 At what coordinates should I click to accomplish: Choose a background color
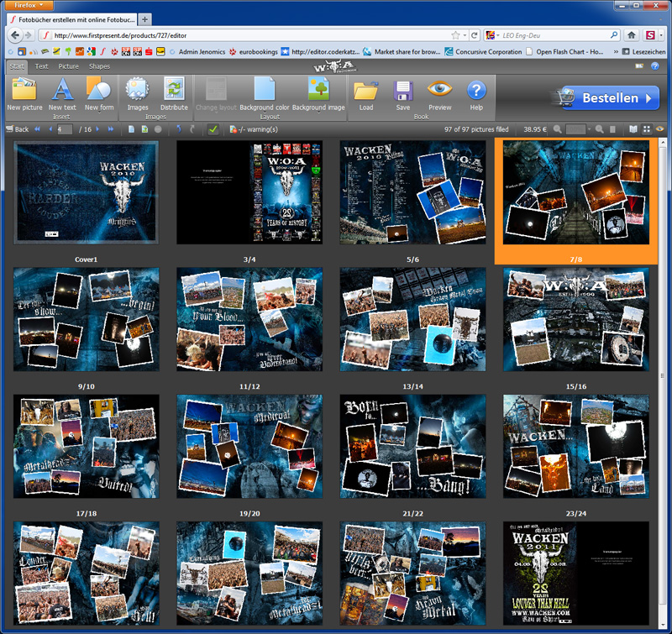(265, 94)
